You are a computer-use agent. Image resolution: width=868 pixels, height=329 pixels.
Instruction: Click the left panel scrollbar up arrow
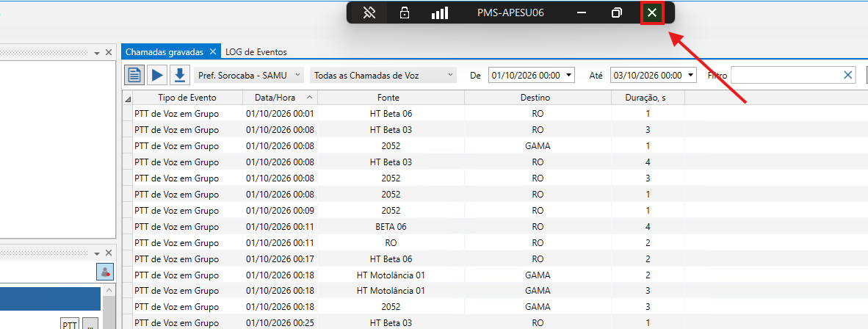[x=109, y=291]
